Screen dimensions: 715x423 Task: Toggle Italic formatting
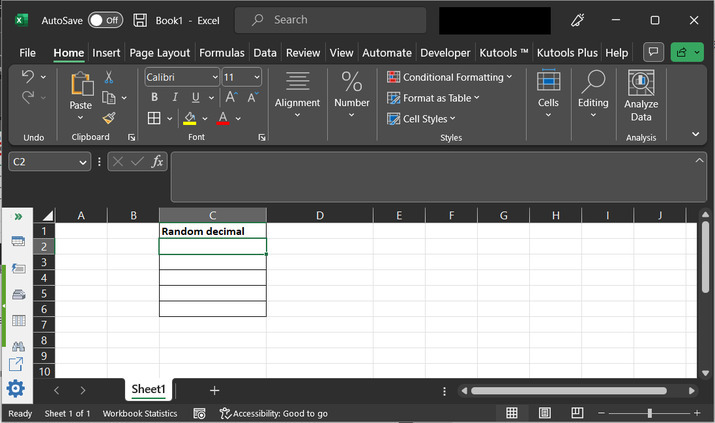175,97
